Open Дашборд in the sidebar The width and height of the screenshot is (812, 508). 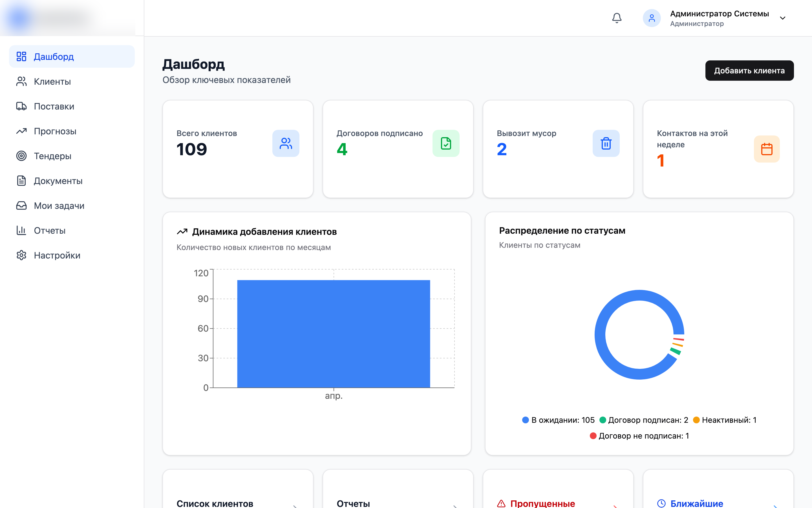pos(72,56)
